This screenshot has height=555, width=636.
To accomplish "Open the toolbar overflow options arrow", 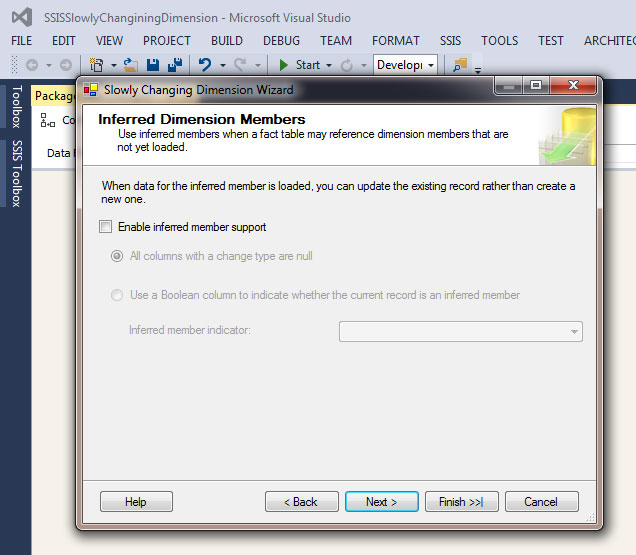I will (478, 70).
